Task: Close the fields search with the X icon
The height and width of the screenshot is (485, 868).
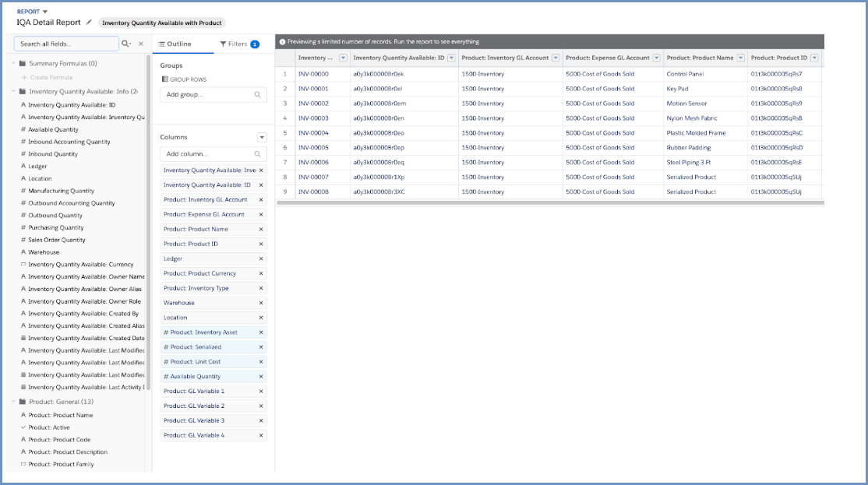Action: pyautogui.click(x=141, y=44)
